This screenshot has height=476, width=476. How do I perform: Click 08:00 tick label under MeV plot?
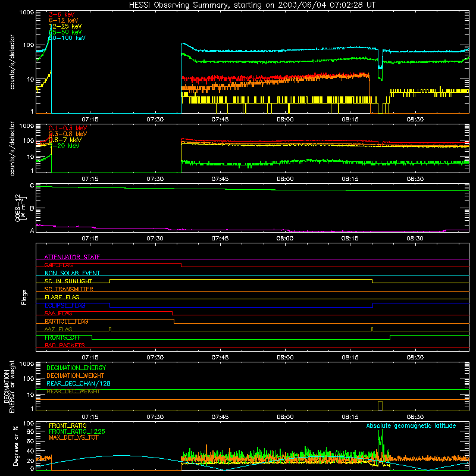(x=285, y=179)
